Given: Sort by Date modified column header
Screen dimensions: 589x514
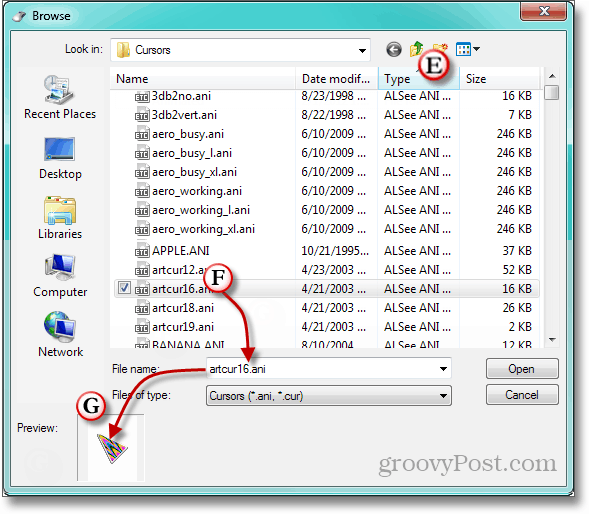Looking at the screenshot, I should [x=336, y=79].
